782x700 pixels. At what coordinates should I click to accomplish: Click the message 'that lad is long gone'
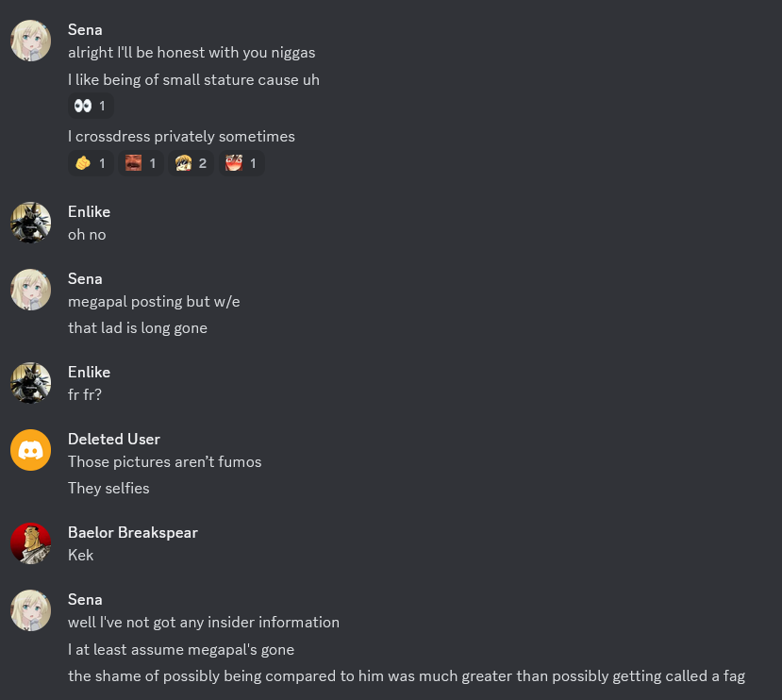[x=138, y=327]
